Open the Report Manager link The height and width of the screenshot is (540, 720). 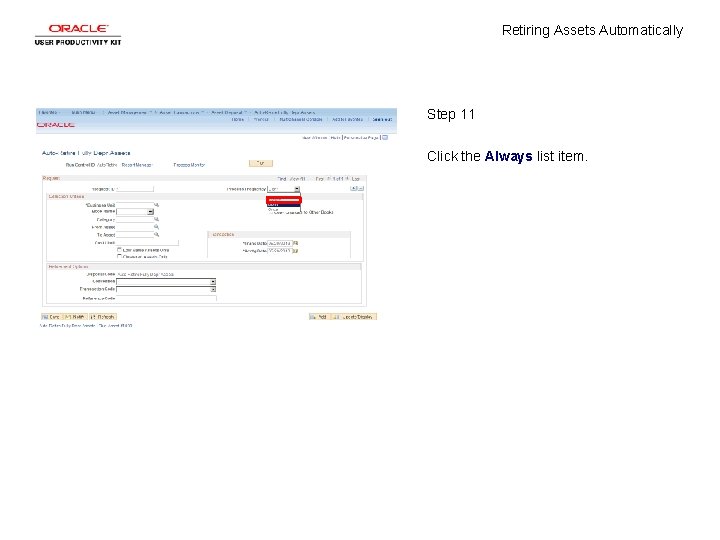pyautogui.click(x=137, y=165)
